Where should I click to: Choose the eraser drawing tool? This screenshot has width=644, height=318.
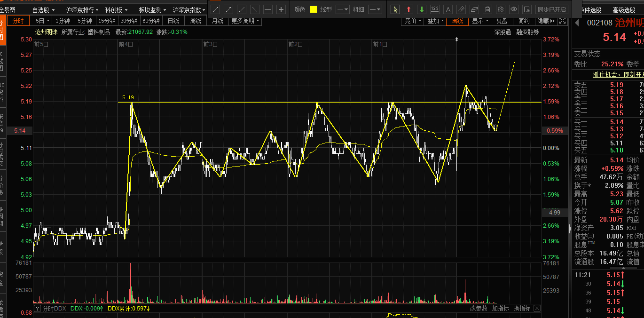click(x=474, y=9)
